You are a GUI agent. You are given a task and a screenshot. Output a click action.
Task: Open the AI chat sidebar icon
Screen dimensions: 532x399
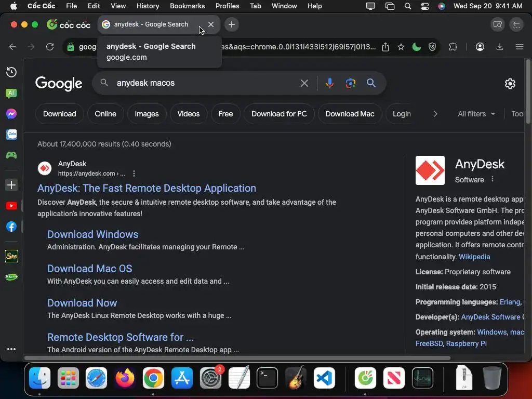pyautogui.click(x=11, y=93)
